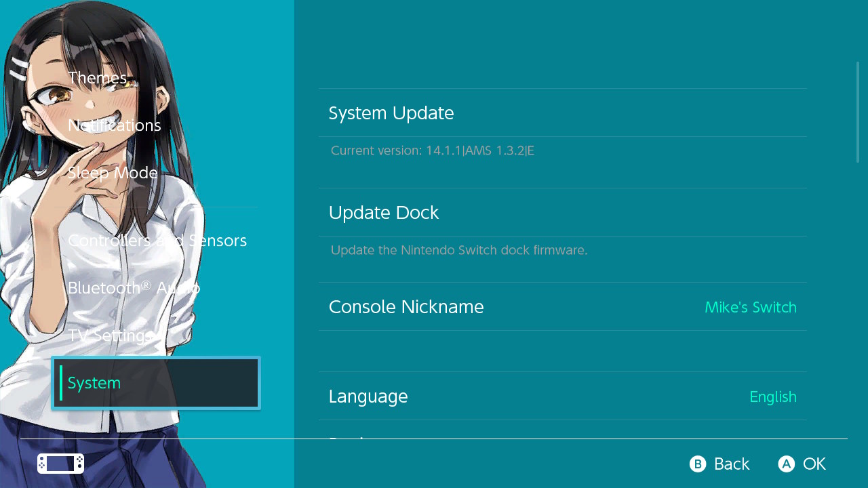Click the current version 14.1.1 text
This screenshot has width=868, height=488.
tap(433, 150)
